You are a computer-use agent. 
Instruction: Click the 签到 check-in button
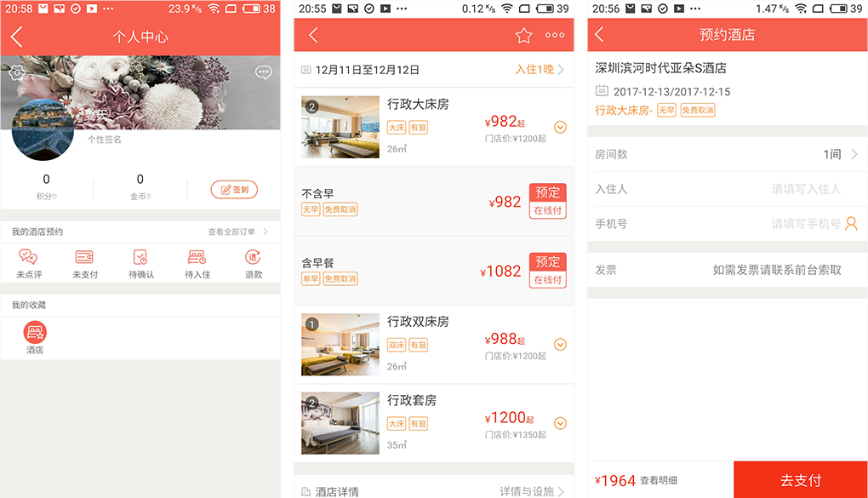coord(234,190)
